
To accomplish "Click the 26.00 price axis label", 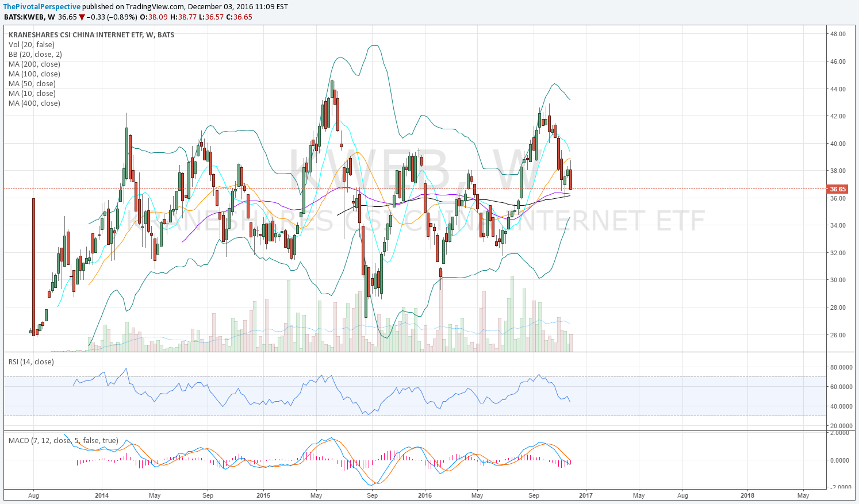I will point(838,335).
